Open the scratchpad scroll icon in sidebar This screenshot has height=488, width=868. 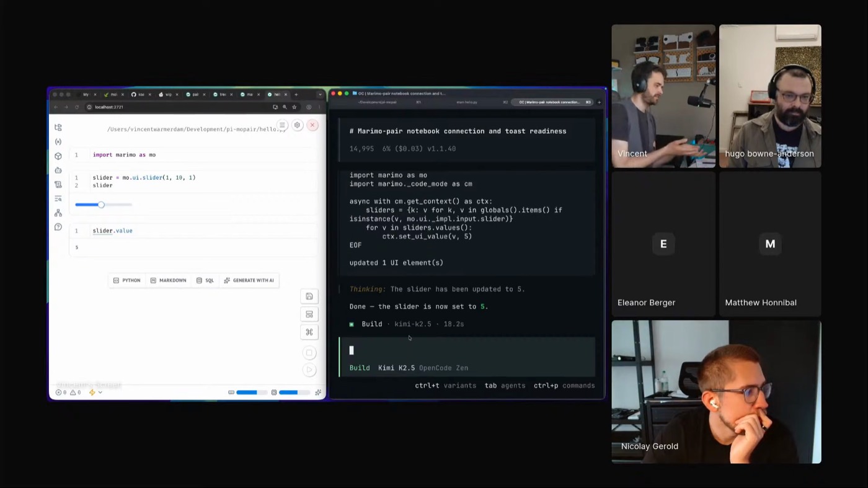coord(58,184)
